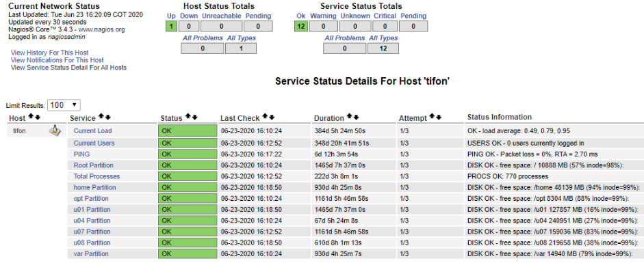Click duration '67d 5h 24m 8s'

click(337, 221)
